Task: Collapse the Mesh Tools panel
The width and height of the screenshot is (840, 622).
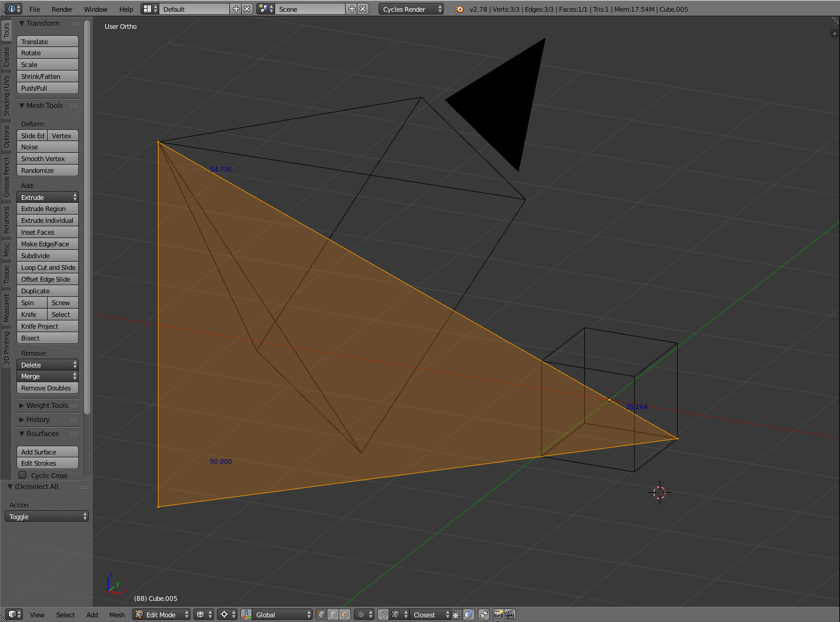Action: click(22, 106)
